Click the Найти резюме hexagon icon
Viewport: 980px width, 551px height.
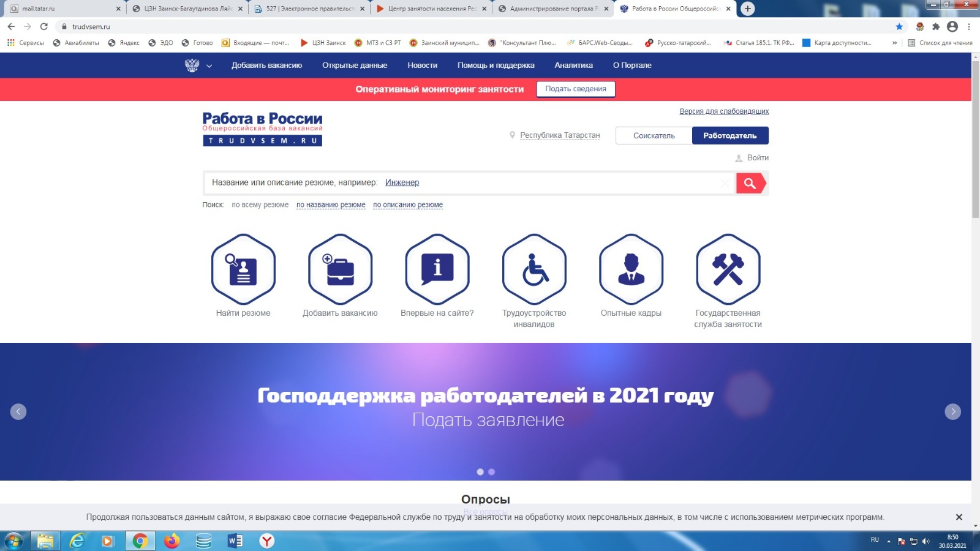(243, 269)
